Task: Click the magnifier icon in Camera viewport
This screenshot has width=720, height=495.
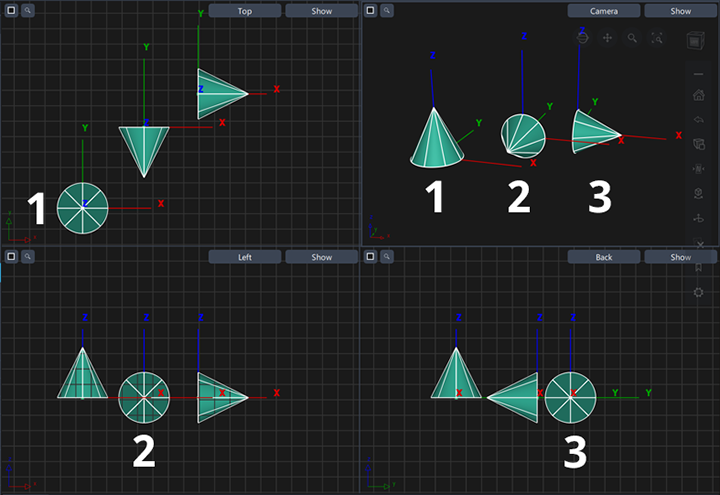Action: pos(387,10)
